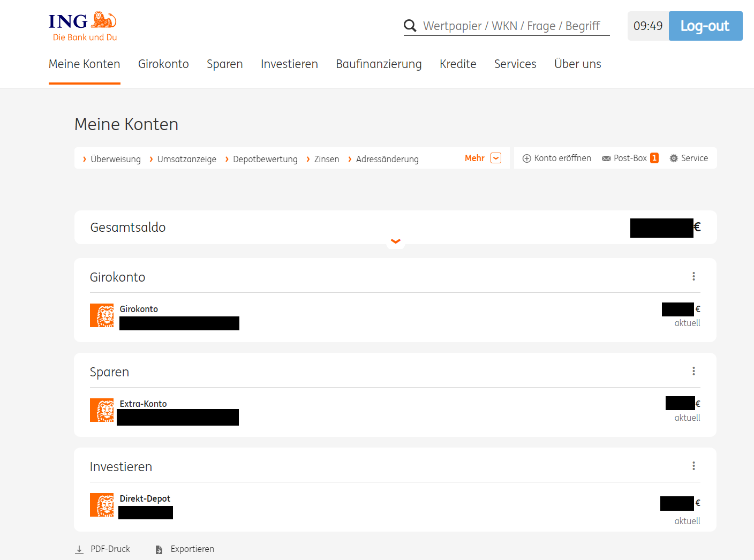Expand the Mehr dropdown
This screenshot has height=560, width=754.
[x=496, y=158]
